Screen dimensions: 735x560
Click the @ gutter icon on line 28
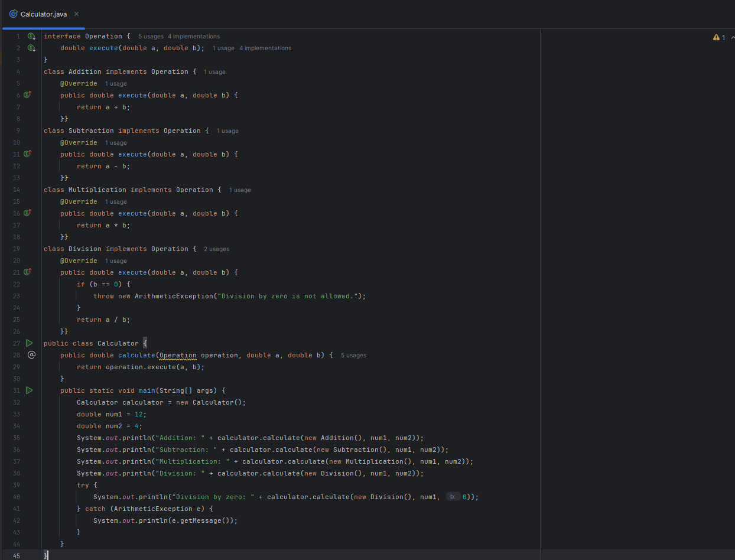click(32, 355)
